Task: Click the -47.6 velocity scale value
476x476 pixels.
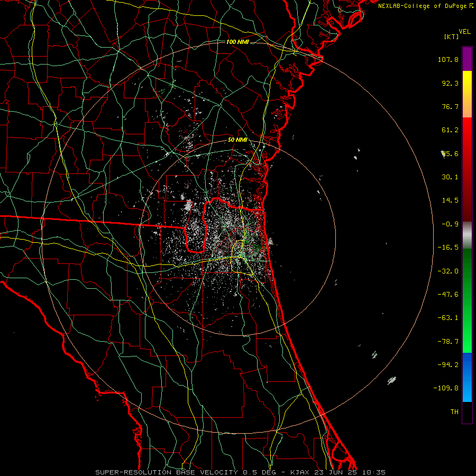Action: [x=448, y=294]
